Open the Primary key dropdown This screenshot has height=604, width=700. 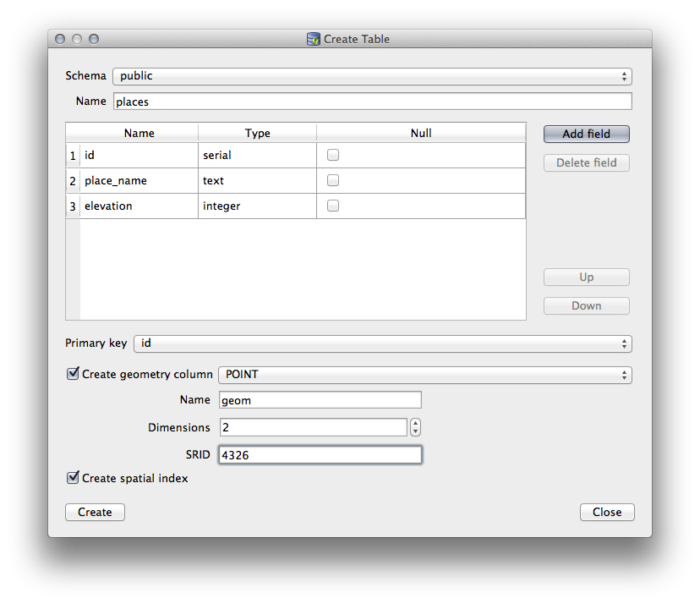382,343
